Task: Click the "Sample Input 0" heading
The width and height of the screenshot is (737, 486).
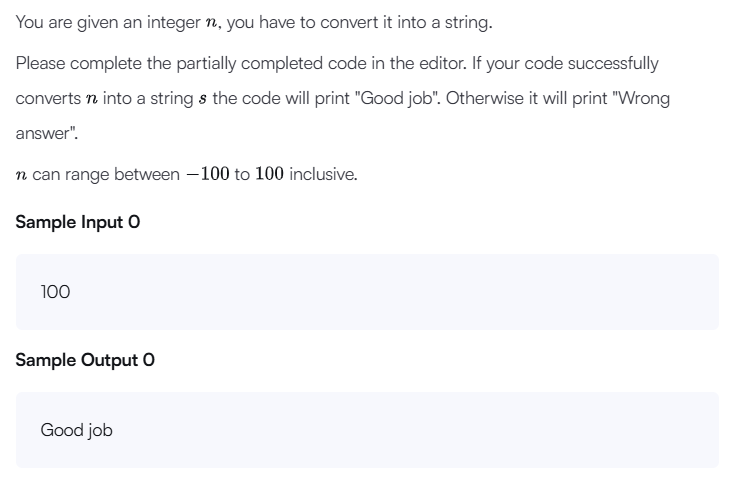Action: point(78,222)
